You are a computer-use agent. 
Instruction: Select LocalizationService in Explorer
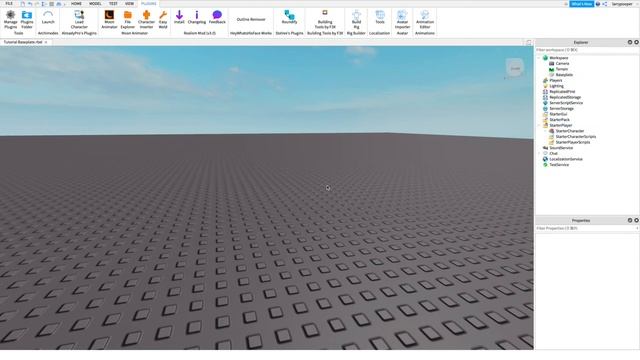(566, 159)
